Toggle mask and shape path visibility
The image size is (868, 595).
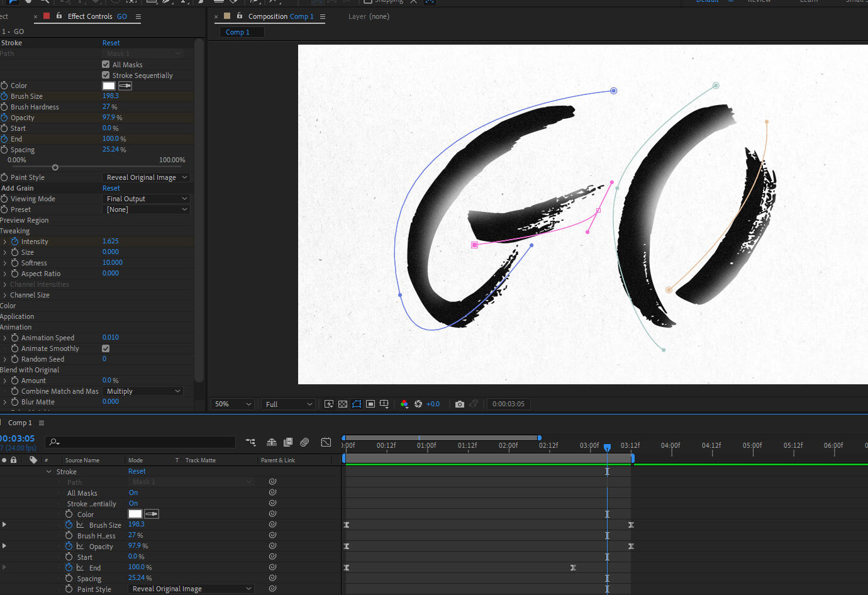point(357,404)
